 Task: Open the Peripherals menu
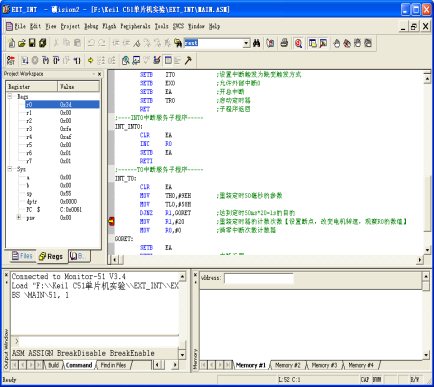point(135,26)
